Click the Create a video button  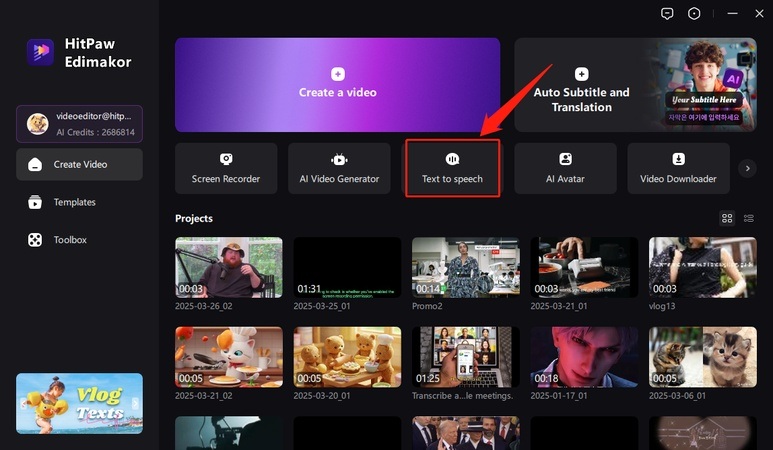337,84
